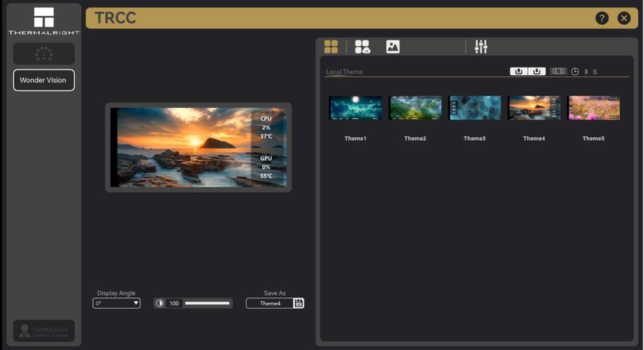Open the cloud theme tab icon

click(x=362, y=47)
